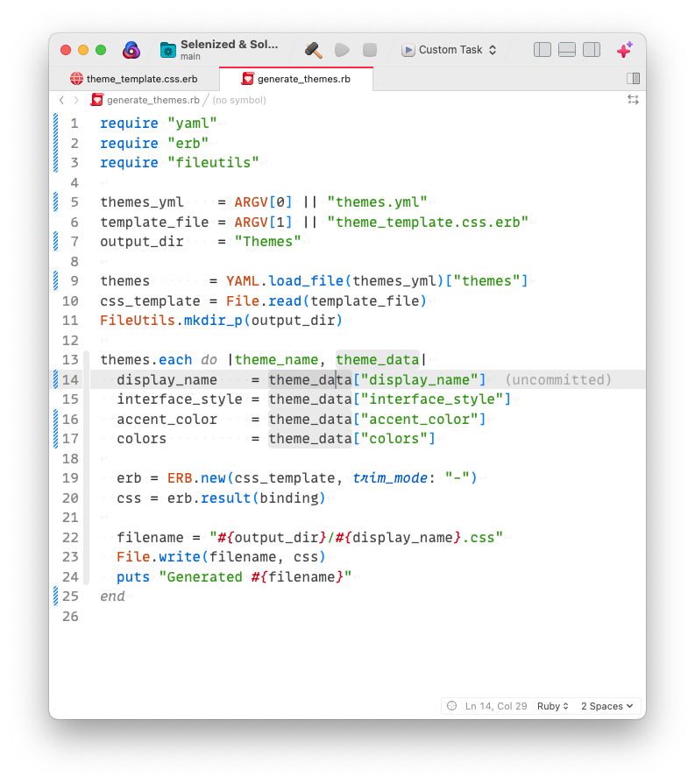Go back with the left chevron
This screenshot has height=784, width=695.
[61, 100]
